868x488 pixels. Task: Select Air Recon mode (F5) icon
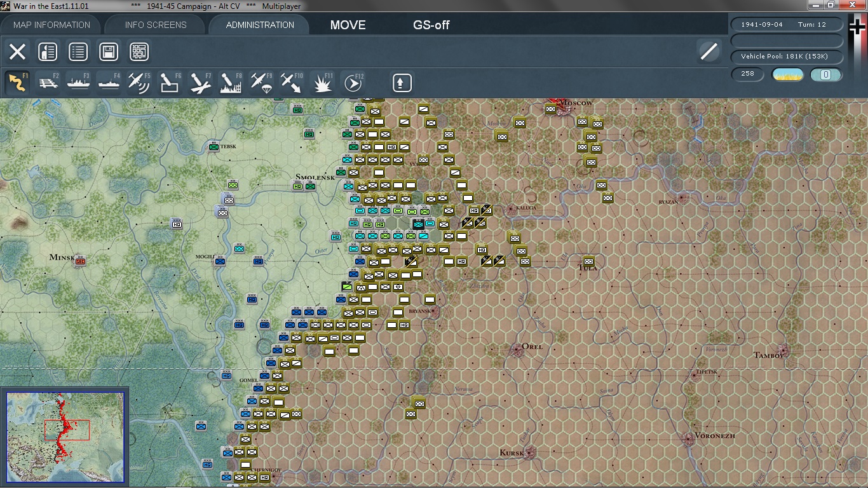(x=139, y=83)
